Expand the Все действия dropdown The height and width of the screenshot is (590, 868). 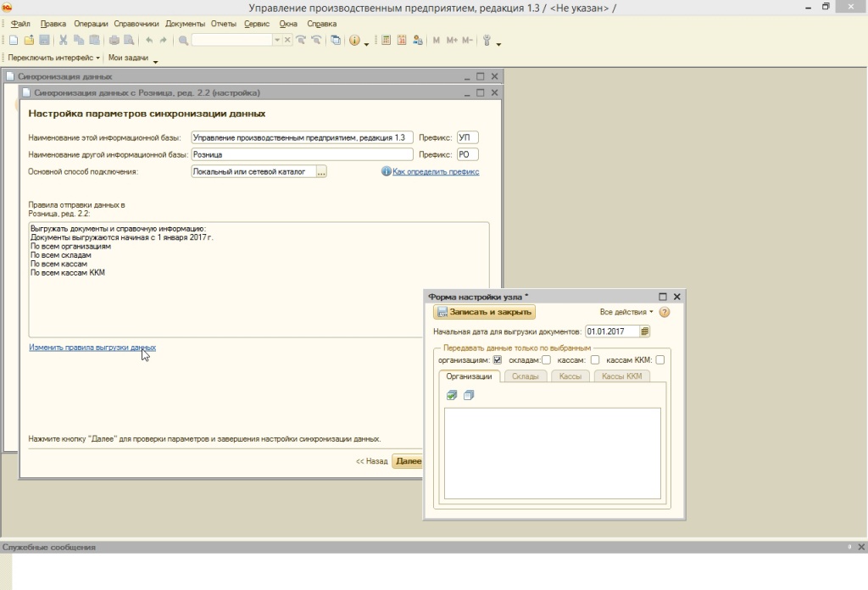pos(626,312)
